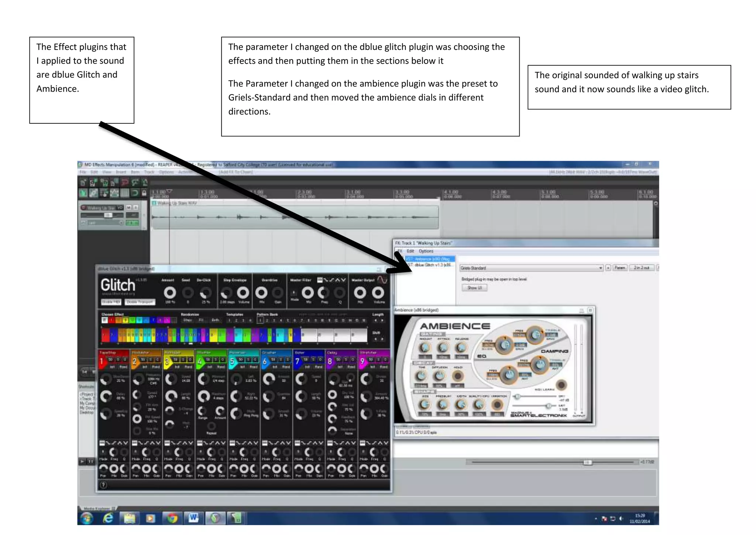Click the track volume fader
The image size is (756, 535).
point(108,215)
